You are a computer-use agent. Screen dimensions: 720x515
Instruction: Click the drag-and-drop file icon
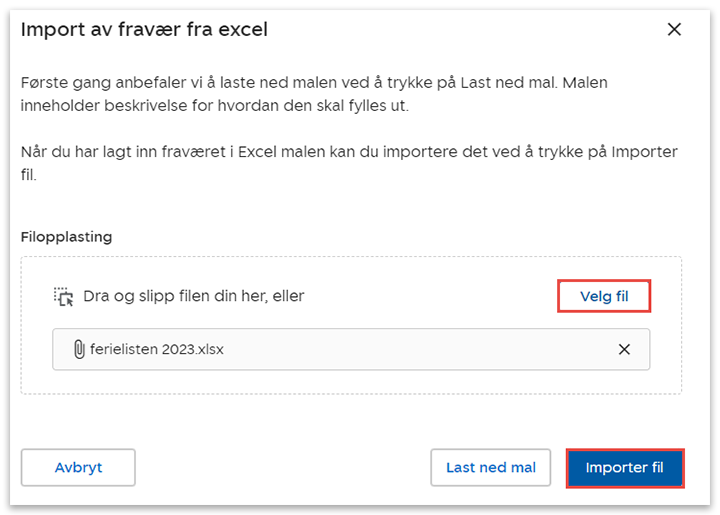pyautogui.click(x=64, y=296)
